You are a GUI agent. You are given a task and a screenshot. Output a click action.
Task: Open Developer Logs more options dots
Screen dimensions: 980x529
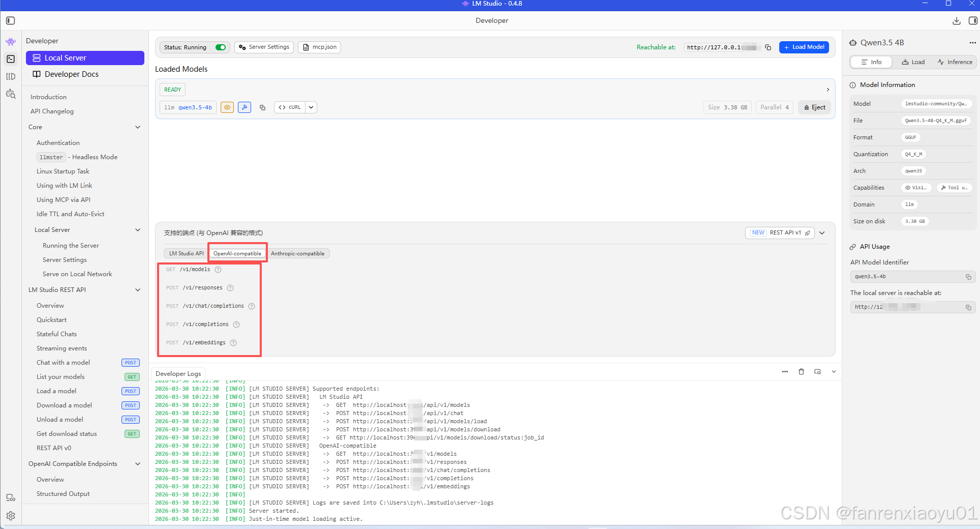[x=785, y=372]
